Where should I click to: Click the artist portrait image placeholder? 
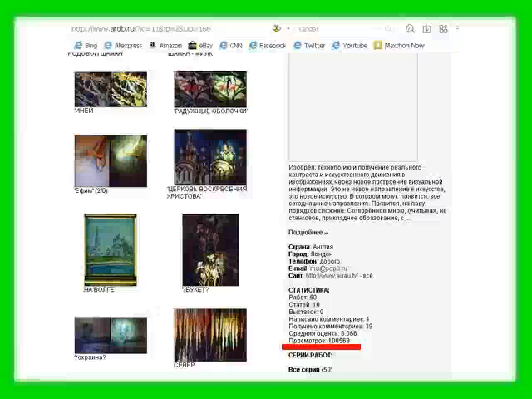[x=353, y=107]
